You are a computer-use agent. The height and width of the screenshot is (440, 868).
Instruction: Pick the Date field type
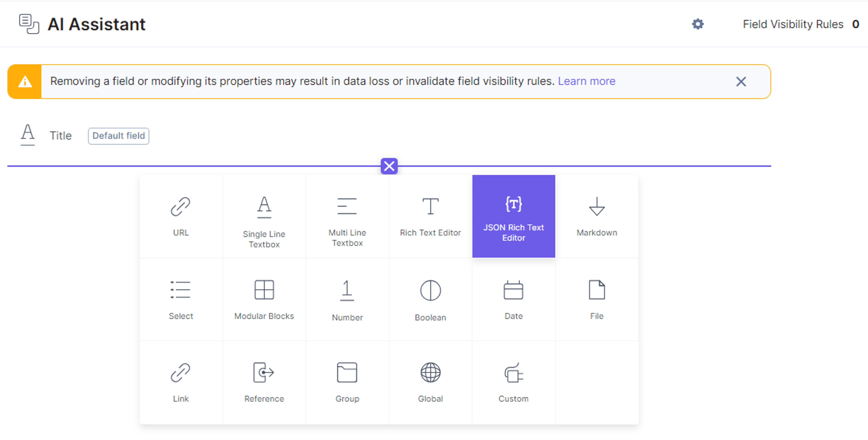click(x=514, y=299)
